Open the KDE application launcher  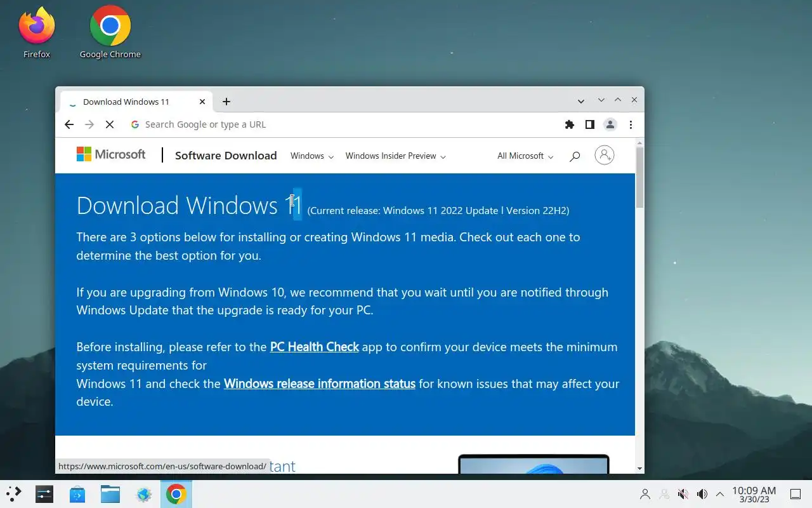13,494
